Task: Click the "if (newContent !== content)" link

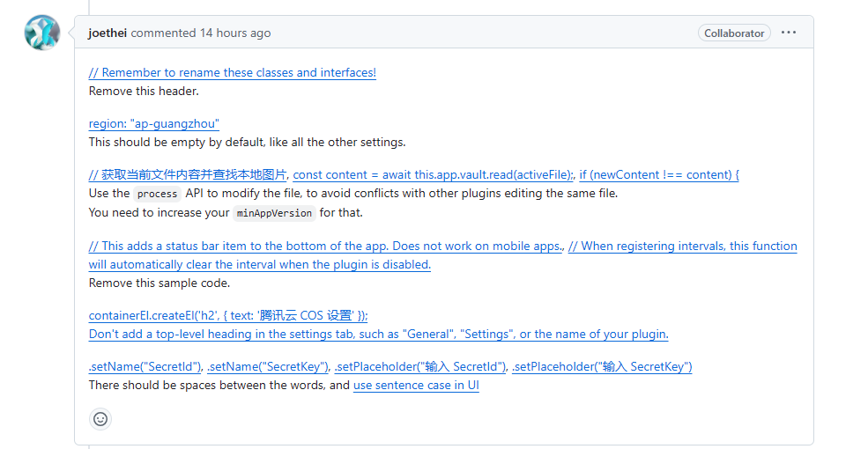Action: (x=658, y=174)
